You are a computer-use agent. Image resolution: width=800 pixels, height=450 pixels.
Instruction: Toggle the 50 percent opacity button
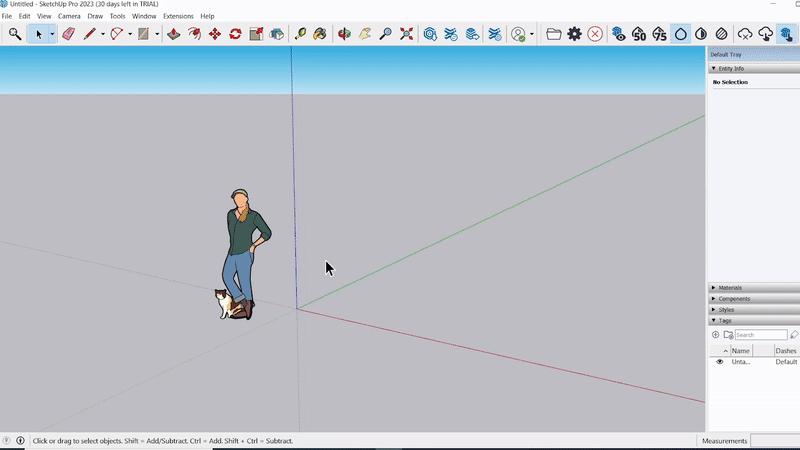point(639,34)
